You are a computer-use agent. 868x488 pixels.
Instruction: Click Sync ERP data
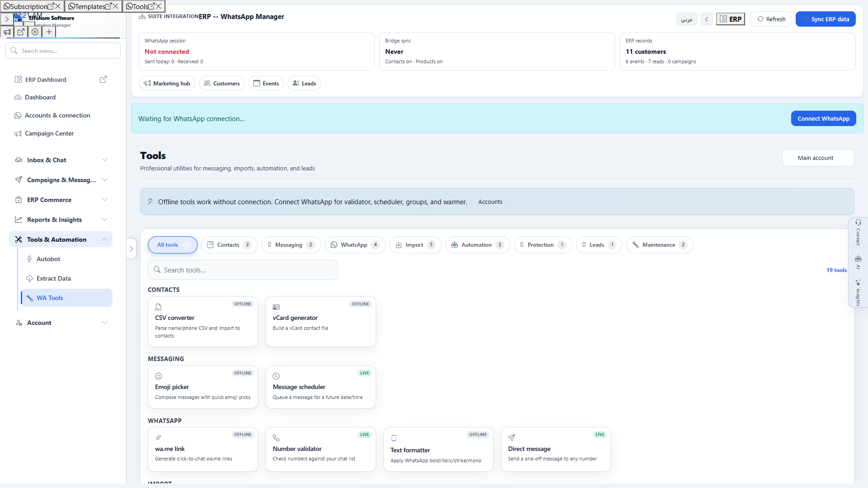[826, 19]
